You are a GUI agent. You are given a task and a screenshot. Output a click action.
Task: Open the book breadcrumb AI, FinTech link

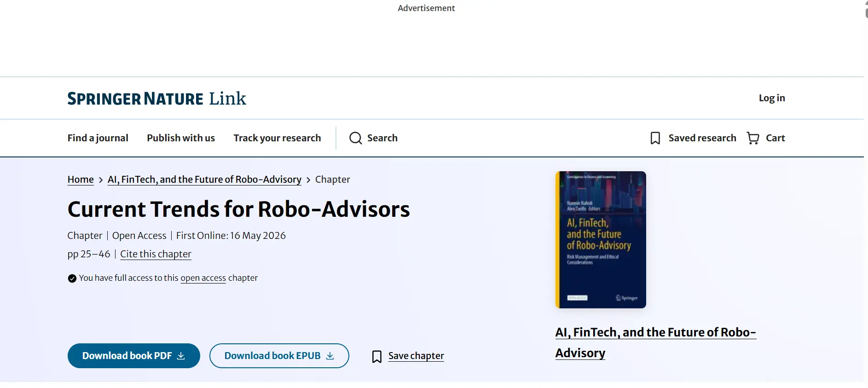click(x=204, y=180)
